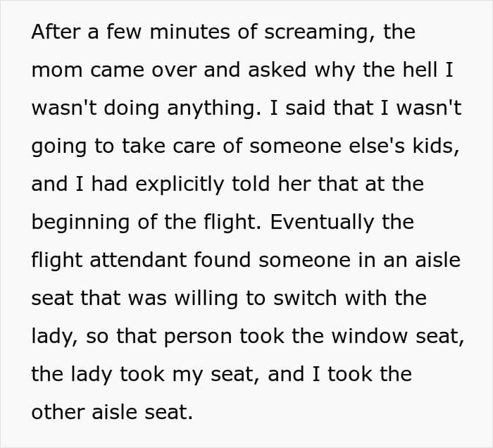The width and height of the screenshot is (493, 448).
Task: Click the word "After" at the start of the text
Action: click(x=56, y=32)
